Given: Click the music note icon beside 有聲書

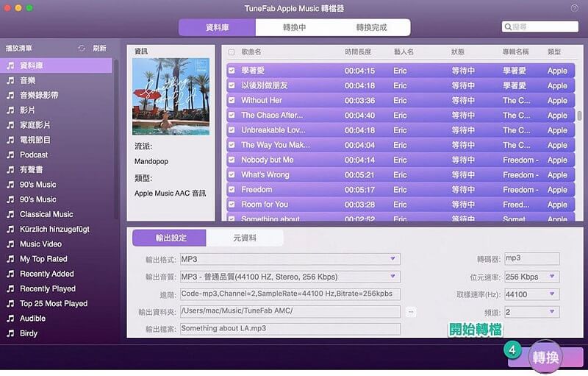Looking at the screenshot, I should pyautogui.click(x=10, y=170).
